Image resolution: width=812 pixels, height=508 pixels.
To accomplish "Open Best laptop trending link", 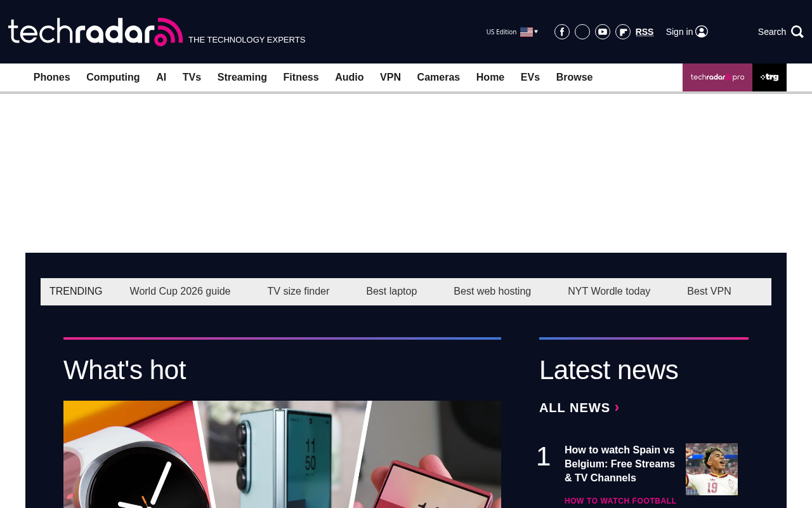I will (x=391, y=291).
